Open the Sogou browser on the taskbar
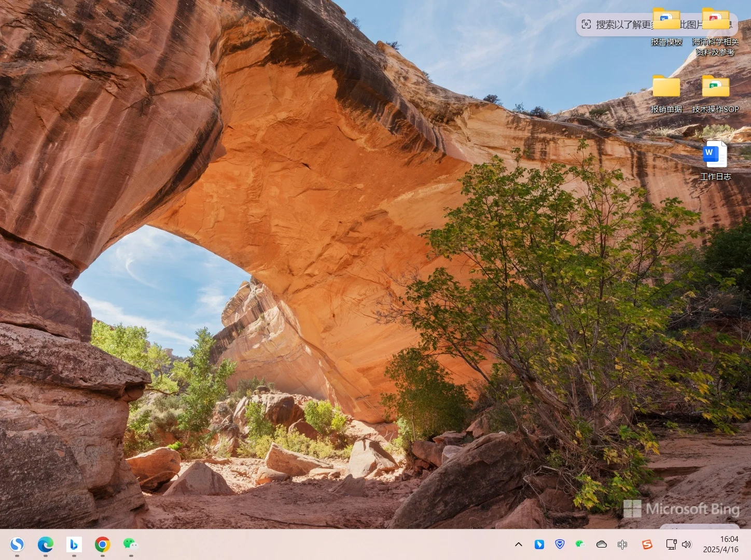Viewport: 751px width, 560px height. tap(17, 544)
